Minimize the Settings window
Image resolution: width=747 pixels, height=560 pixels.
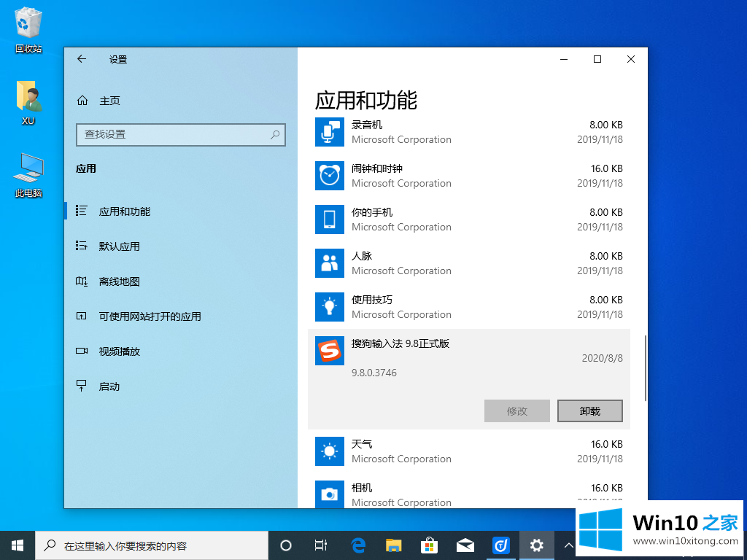pyautogui.click(x=564, y=59)
